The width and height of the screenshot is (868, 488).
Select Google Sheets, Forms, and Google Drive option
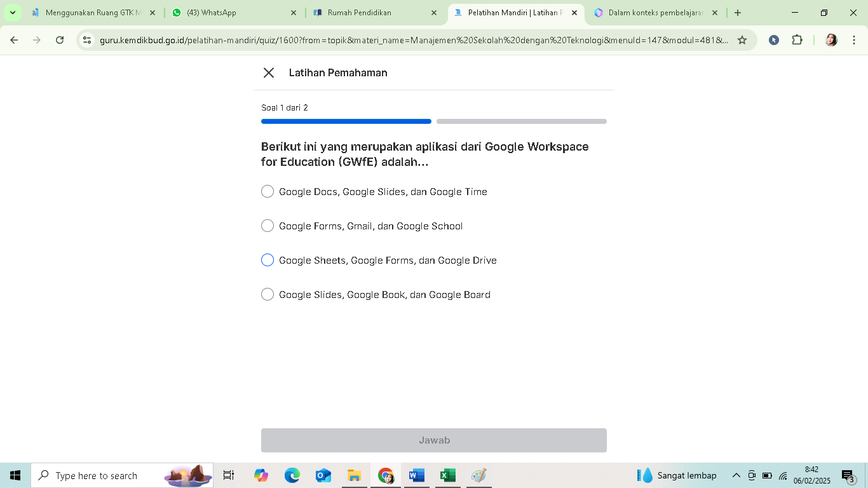268,261
